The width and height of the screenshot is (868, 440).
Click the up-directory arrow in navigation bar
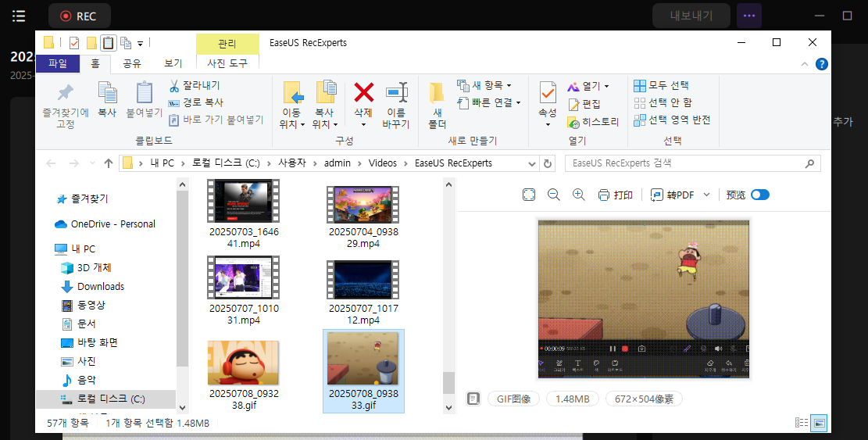point(109,163)
